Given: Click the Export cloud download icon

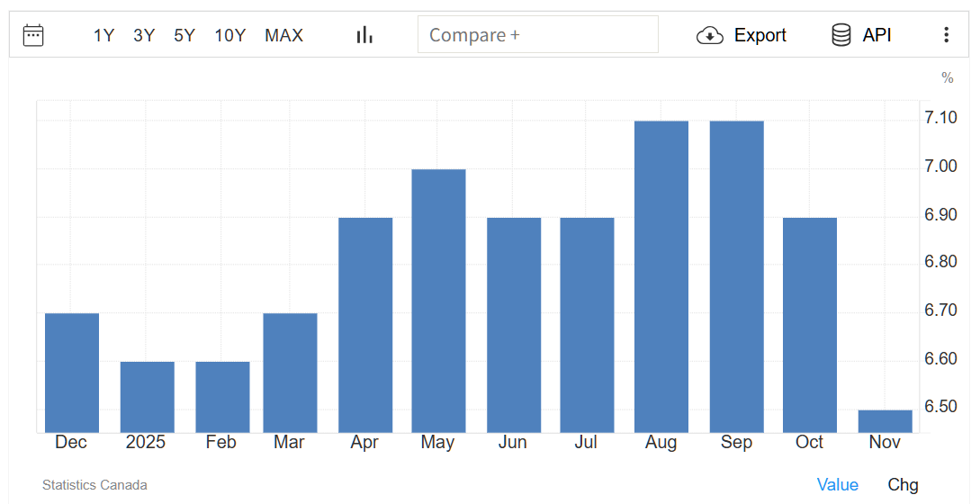Looking at the screenshot, I should pos(710,35).
